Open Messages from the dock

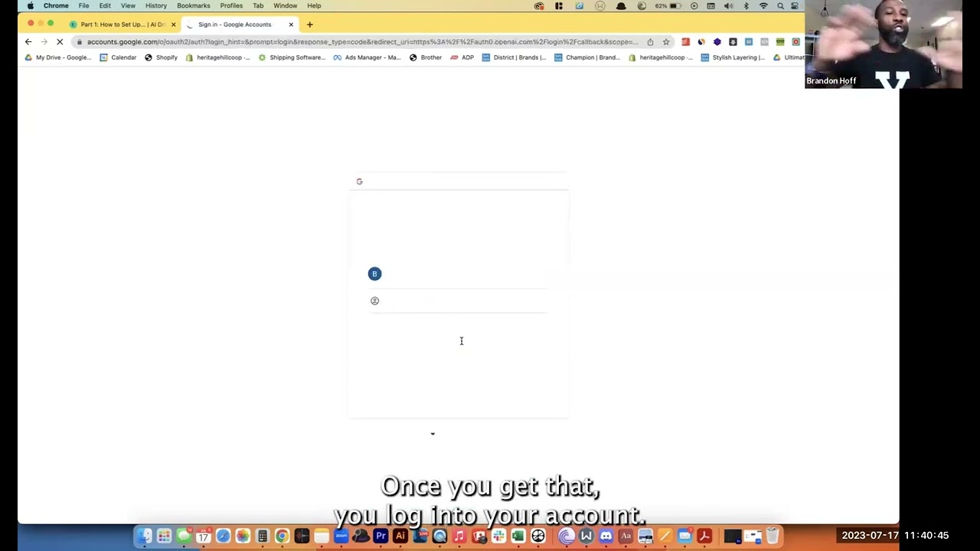click(184, 536)
